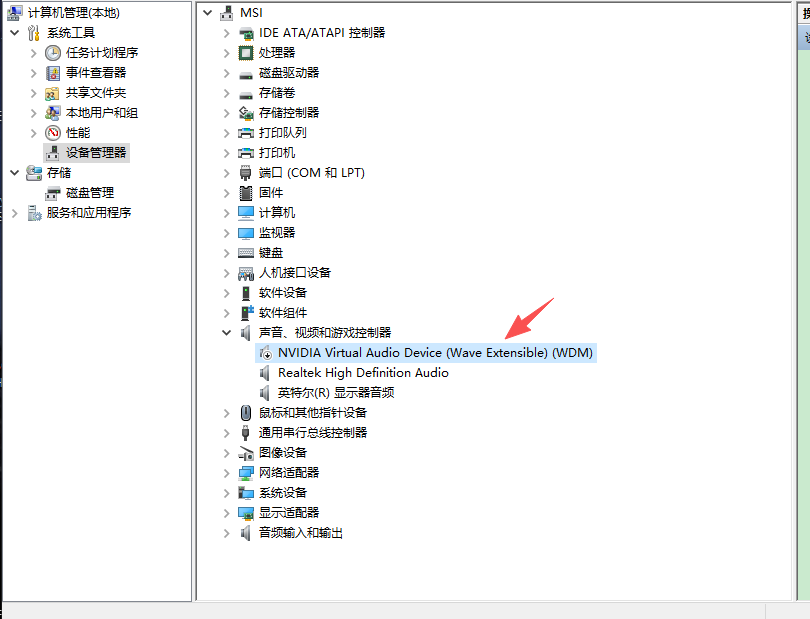The image size is (810, 619).
Task: Expand the 端口 (COM 和 LPT) node
Action: click(x=227, y=173)
